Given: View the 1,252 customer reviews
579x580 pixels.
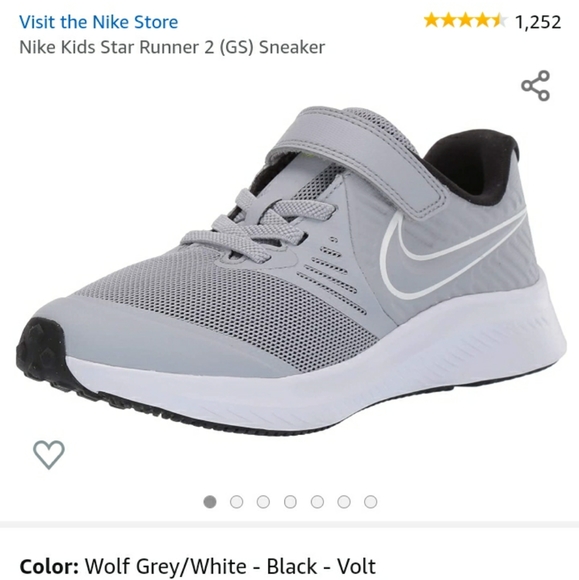Looking at the screenshot, I should [538, 22].
